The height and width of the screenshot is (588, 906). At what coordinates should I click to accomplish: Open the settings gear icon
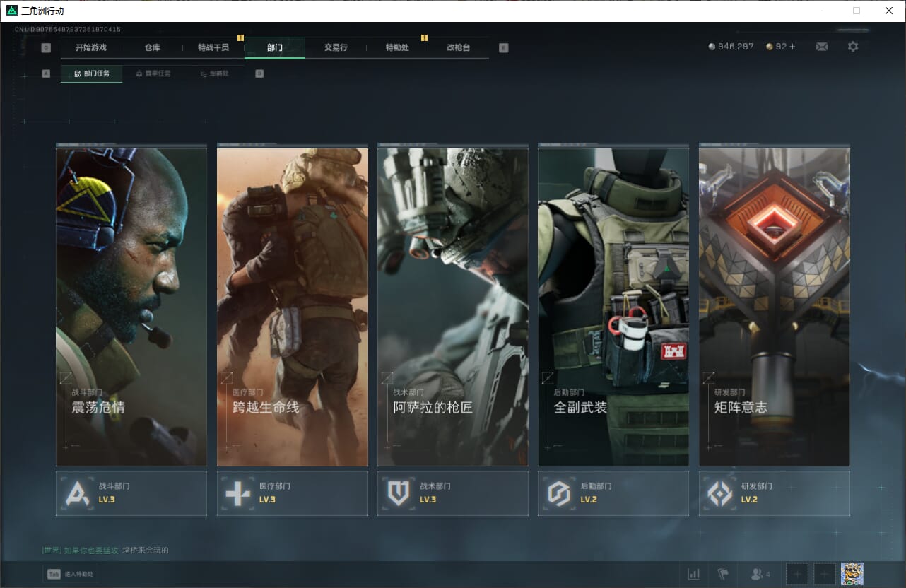(853, 47)
